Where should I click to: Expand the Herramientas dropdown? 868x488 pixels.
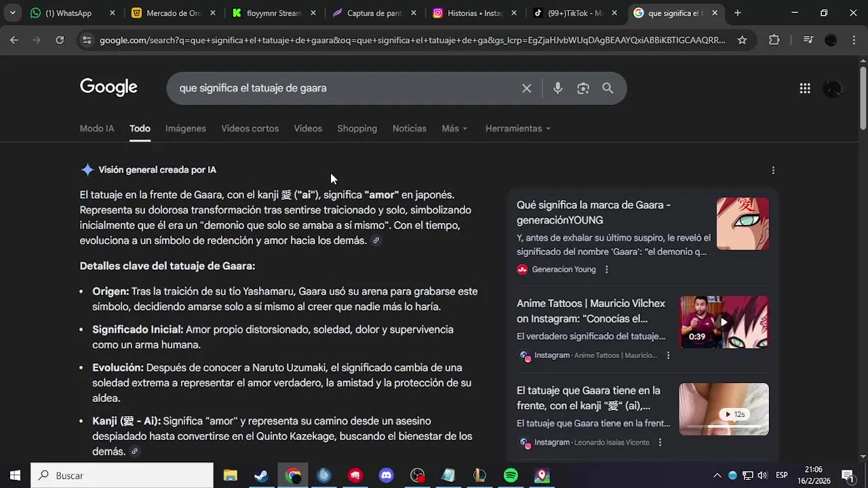click(x=518, y=129)
